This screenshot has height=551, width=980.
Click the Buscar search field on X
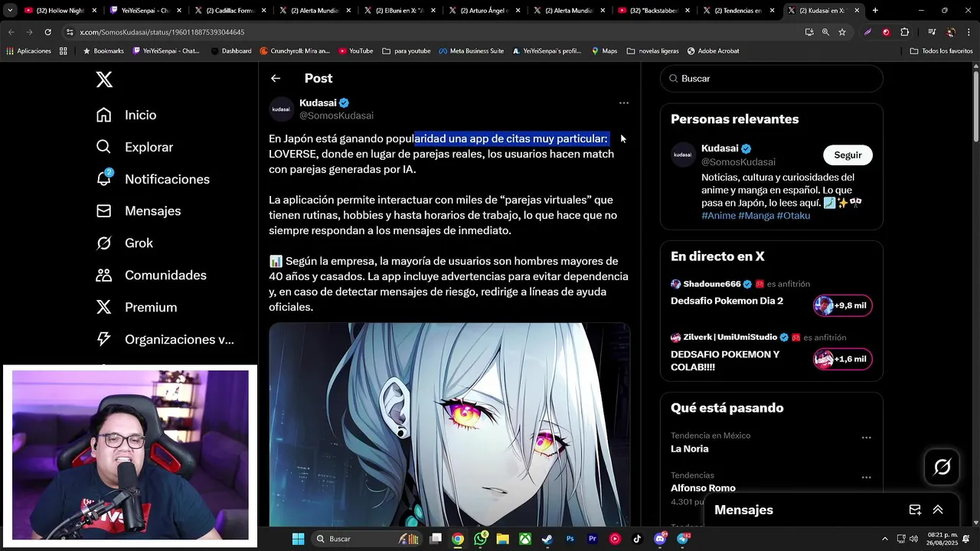[772, 79]
